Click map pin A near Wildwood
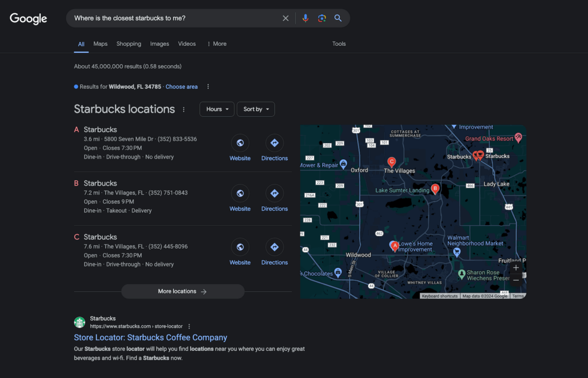This screenshot has height=378, width=588. click(394, 246)
